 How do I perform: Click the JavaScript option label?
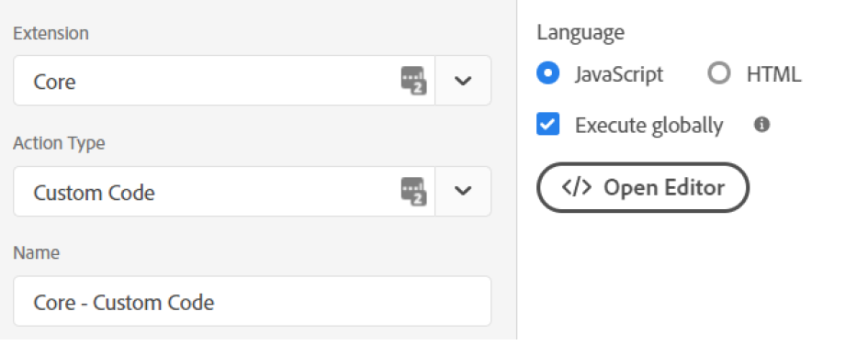618,74
